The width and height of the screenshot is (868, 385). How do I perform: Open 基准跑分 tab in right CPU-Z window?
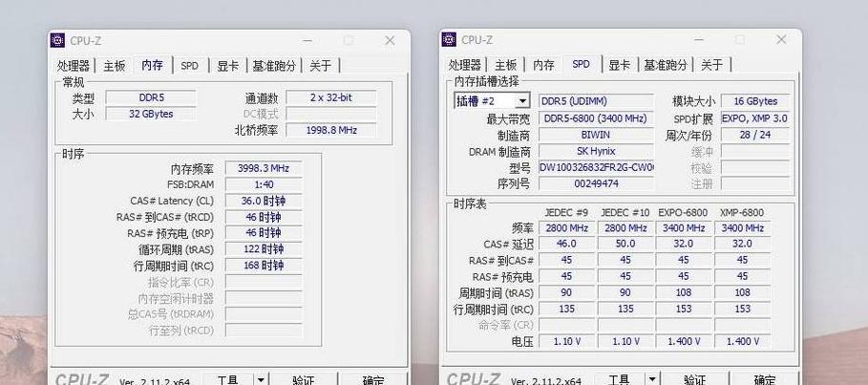pyautogui.click(x=666, y=65)
